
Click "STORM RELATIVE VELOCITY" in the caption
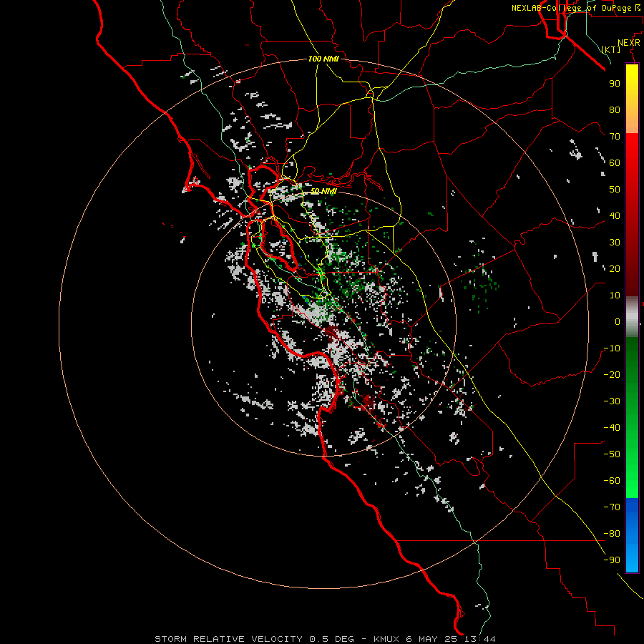pyautogui.click(x=229, y=639)
